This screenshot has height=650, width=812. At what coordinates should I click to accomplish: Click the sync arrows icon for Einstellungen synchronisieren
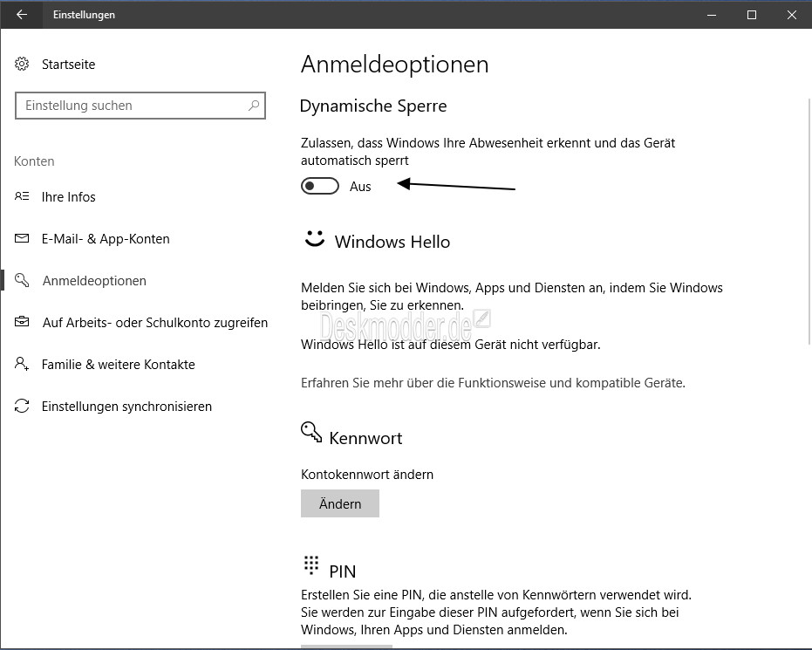pos(22,406)
